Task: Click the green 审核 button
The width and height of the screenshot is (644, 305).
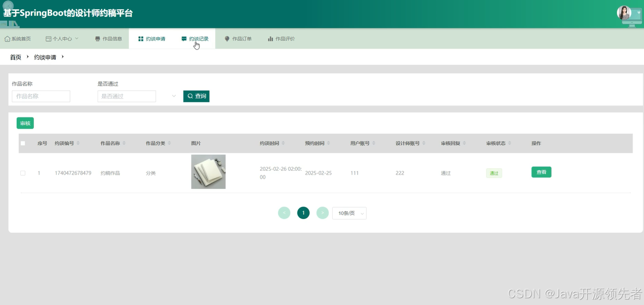Action: coord(25,123)
